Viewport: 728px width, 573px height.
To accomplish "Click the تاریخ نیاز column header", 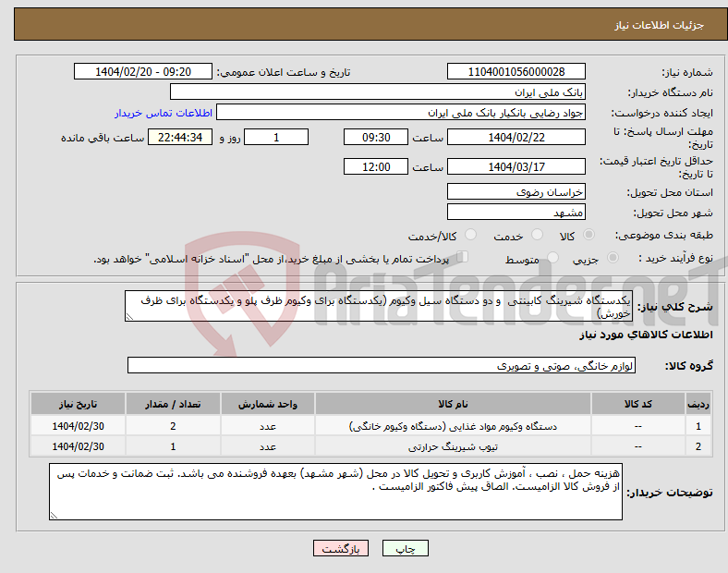I will [78, 404].
